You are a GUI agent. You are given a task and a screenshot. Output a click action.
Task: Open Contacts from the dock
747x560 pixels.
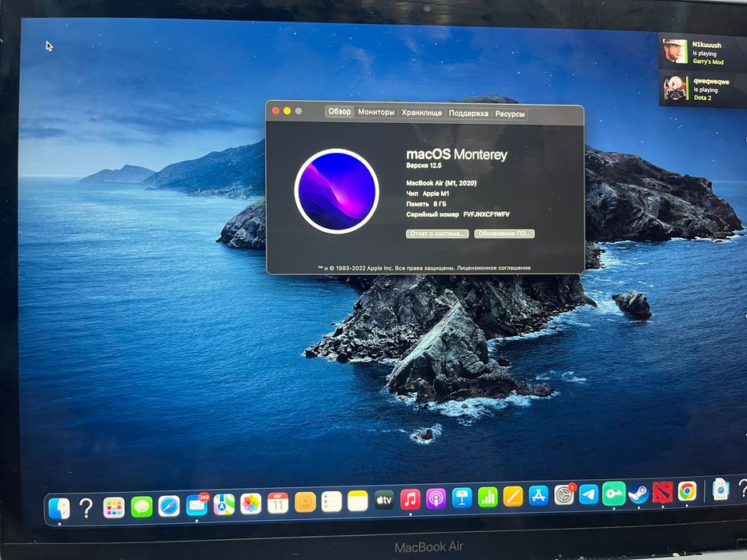(x=305, y=502)
